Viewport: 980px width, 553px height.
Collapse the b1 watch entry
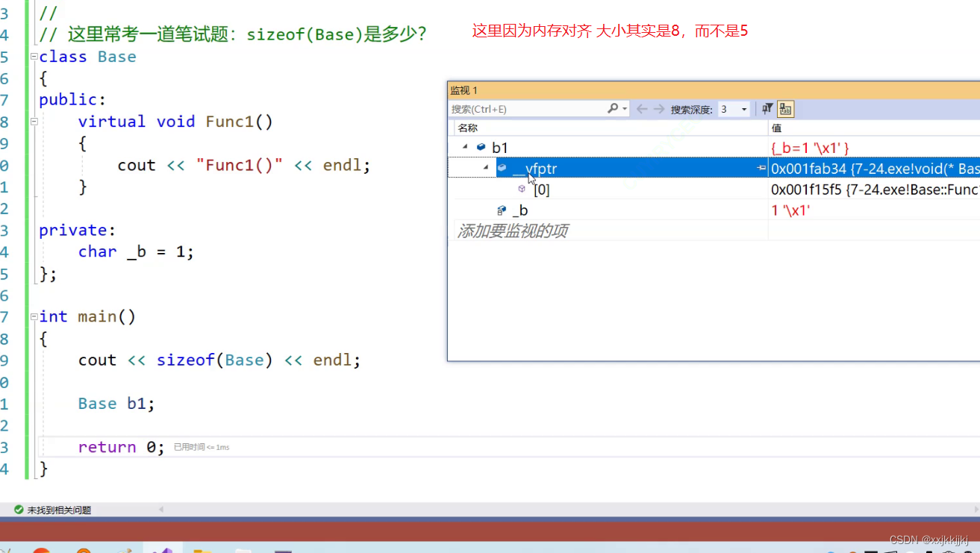click(466, 147)
